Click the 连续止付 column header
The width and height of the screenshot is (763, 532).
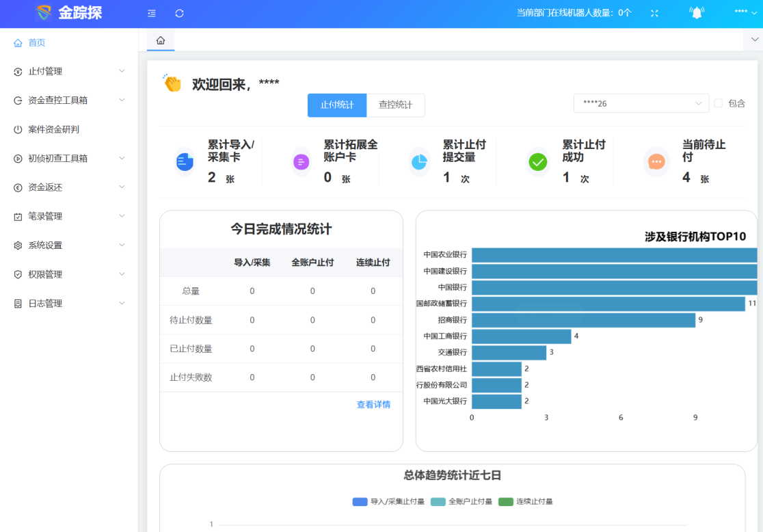coord(373,263)
